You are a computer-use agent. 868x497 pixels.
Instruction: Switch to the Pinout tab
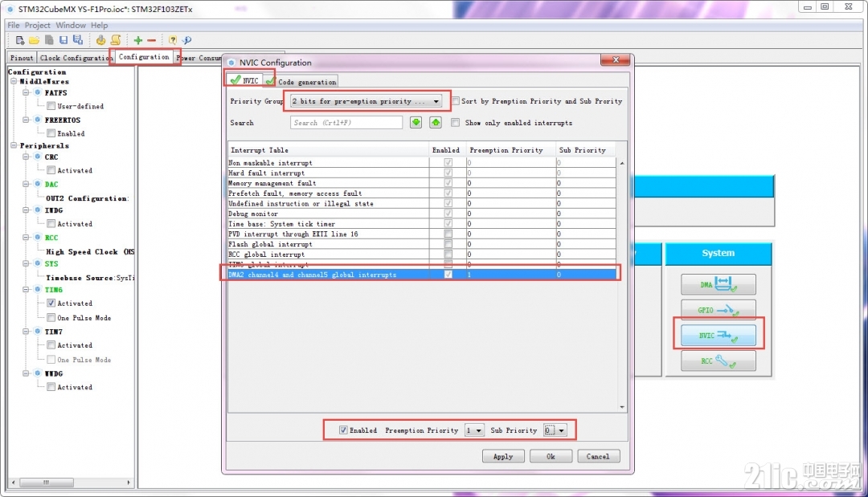[23, 58]
